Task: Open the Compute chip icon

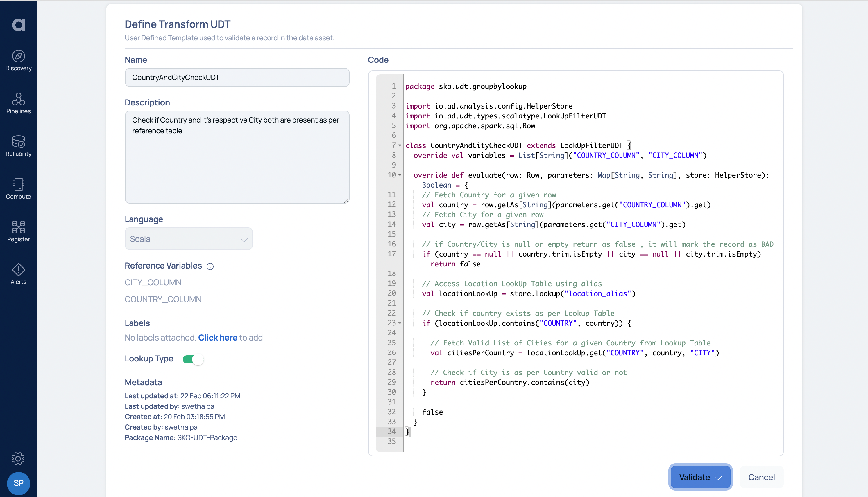Action: [18, 184]
